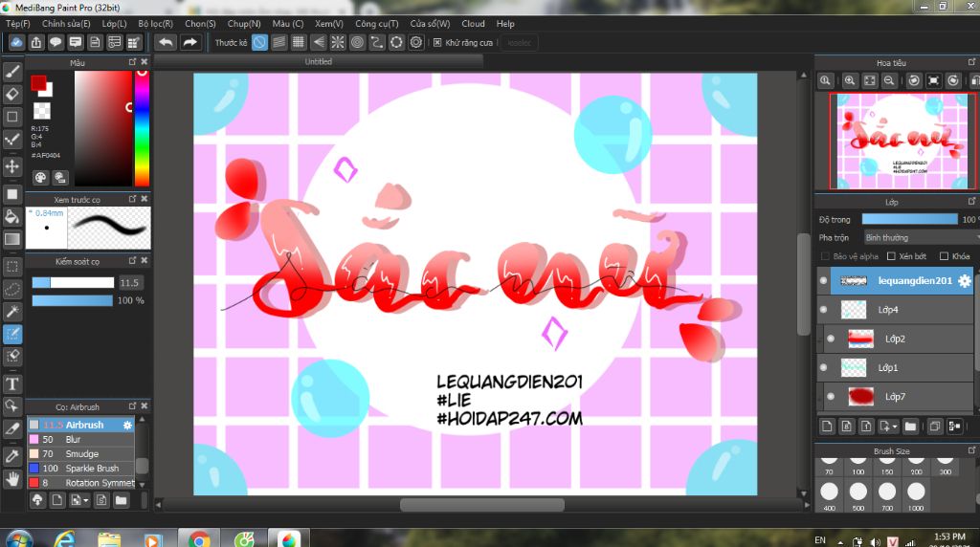Select the rectangular Select tool
Image resolution: width=980 pixels, height=547 pixels.
coord(11,267)
